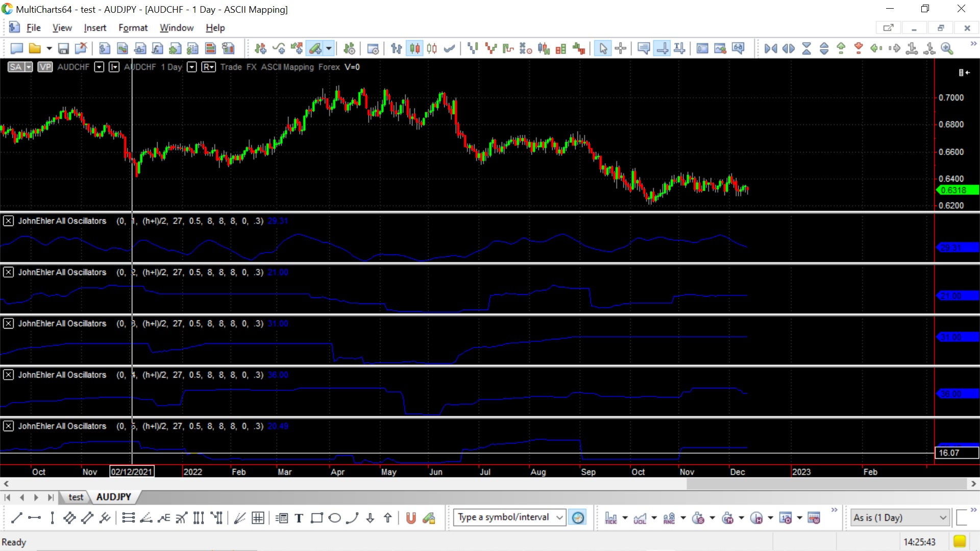Toggle X box on third oscillator panel
Image resolution: width=980 pixels, height=551 pixels.
(9, 323)
